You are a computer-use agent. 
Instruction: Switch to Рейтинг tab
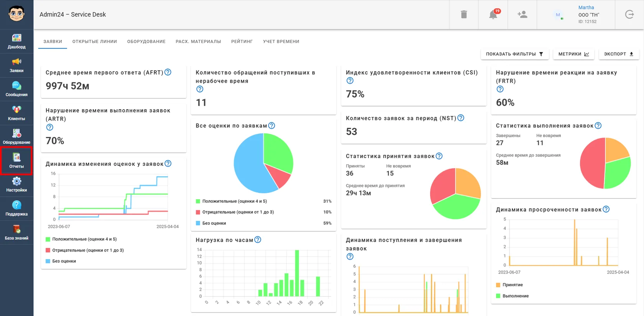(x=242, y=41)
